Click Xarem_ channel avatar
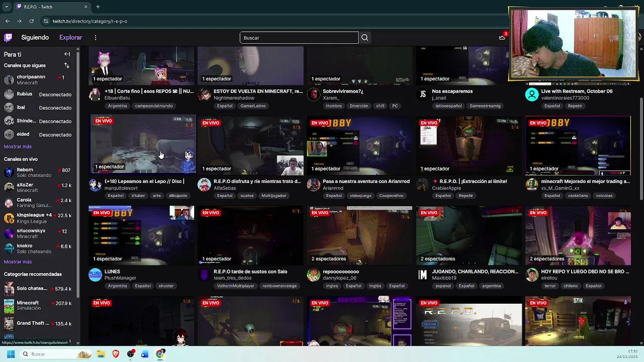Viewport: 644px width, 362px height. pos(313,95)
